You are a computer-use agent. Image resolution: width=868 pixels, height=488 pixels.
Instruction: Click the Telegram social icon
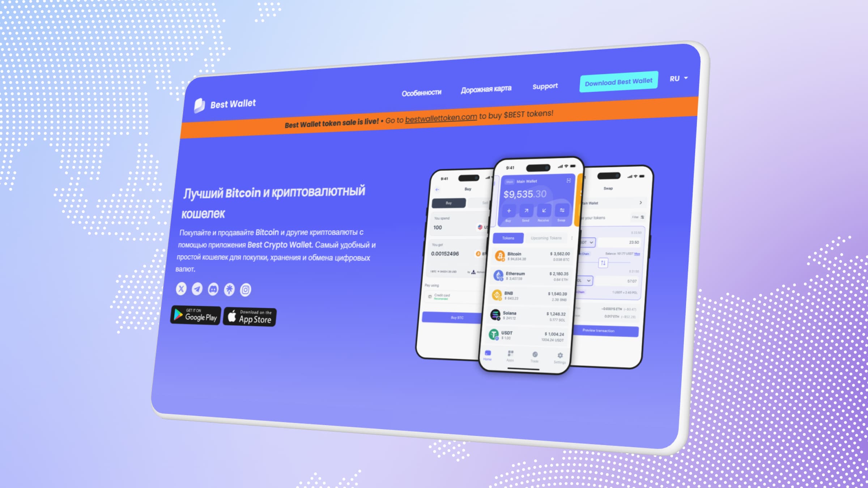198,289
